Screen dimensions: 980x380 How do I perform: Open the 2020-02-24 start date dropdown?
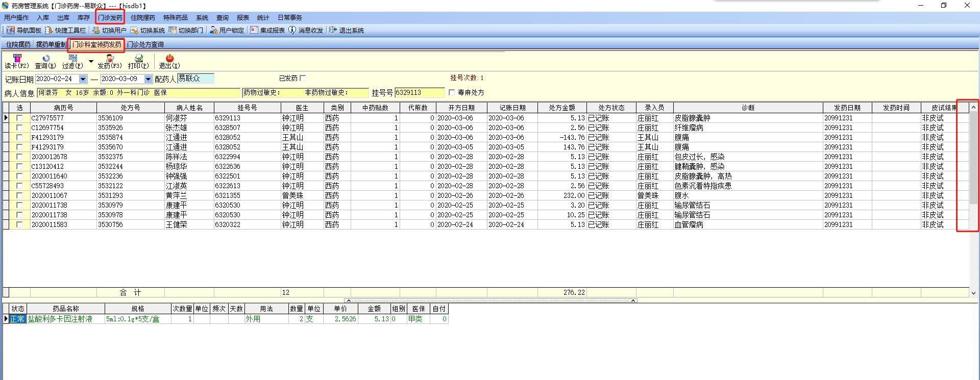tap(83, 79)
